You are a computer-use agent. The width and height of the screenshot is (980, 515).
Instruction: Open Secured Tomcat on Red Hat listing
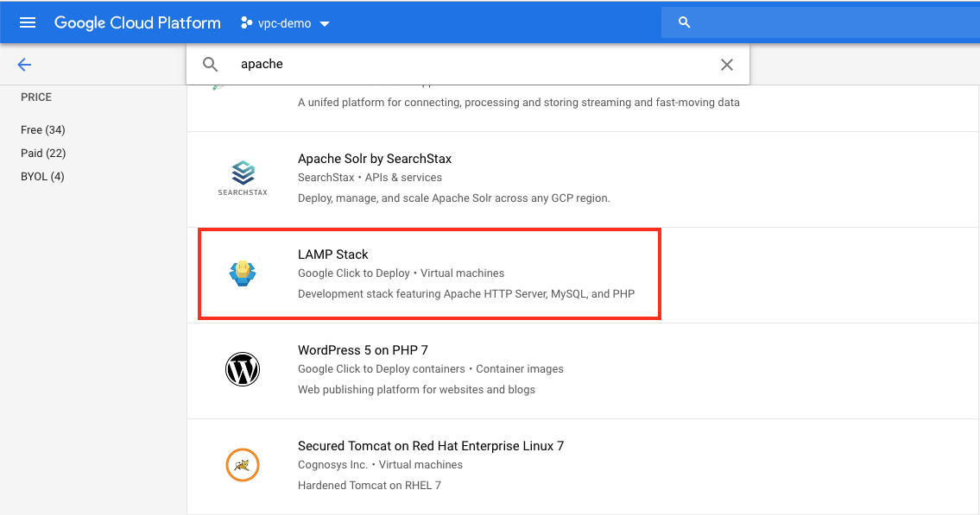pos(431,446)
